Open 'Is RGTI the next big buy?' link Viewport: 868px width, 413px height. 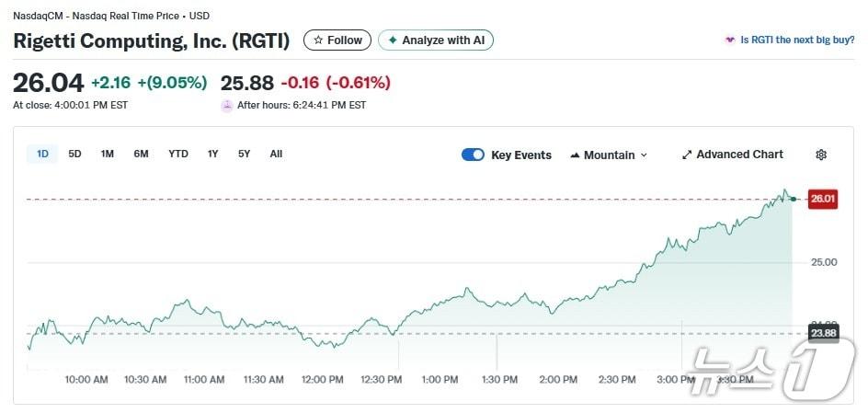pyautogui.click(x=797, y=40)
